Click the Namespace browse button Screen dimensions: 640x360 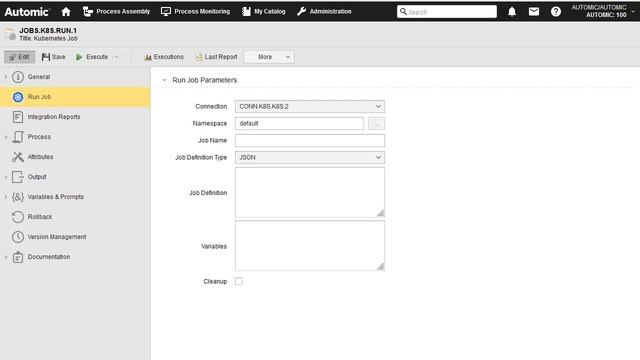pyautogui.click(x=376, y=123)
